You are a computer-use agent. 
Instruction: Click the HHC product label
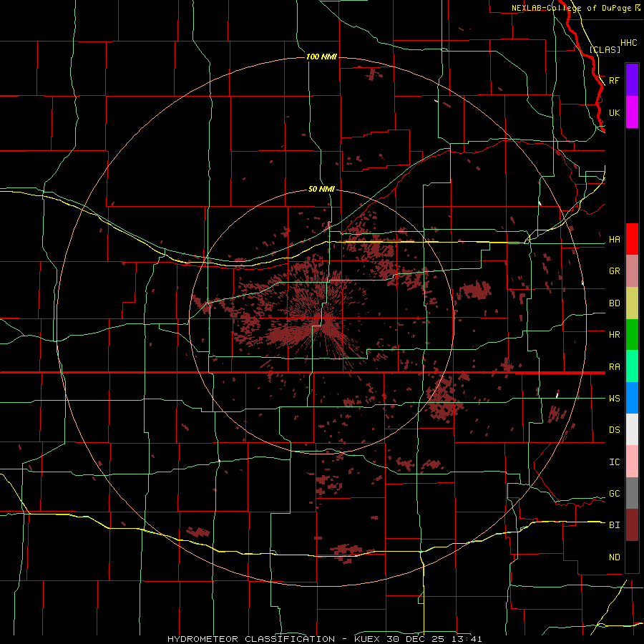coord(628,43)
